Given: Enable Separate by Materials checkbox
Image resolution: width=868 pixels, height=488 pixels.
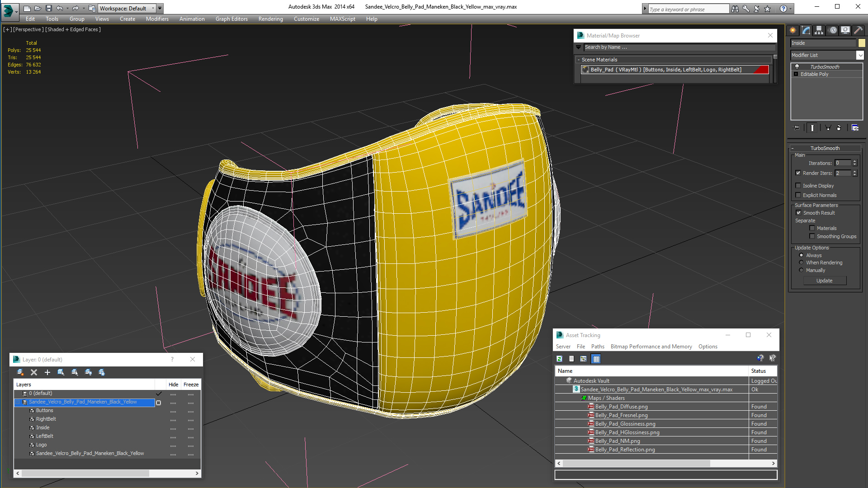Looking at the screenshot, I should pyautogui.click(x=812, y=228).
